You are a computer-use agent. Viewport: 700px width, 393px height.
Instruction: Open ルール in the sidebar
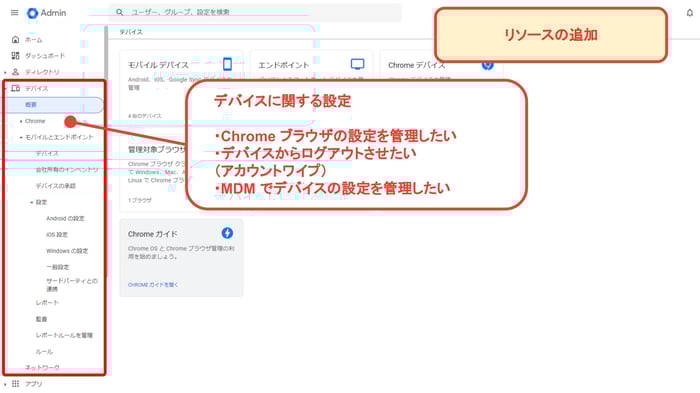(44, 352)
